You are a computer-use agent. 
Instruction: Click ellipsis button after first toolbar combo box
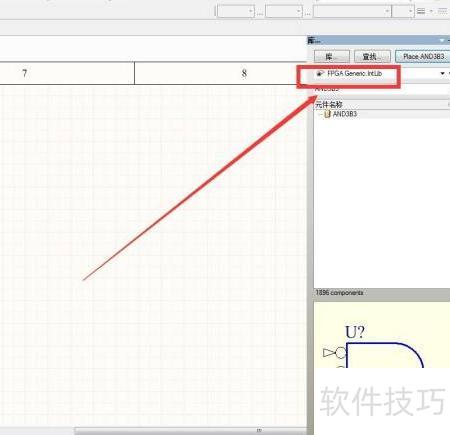[x=260, y=12]
